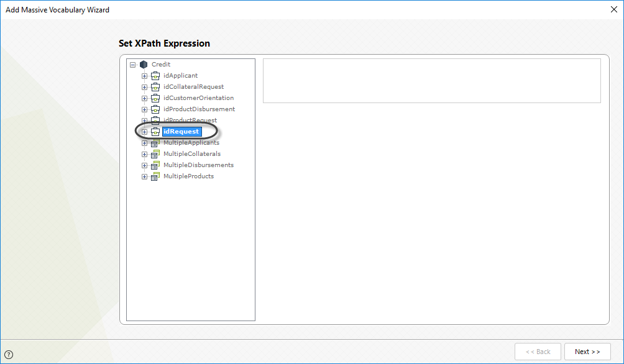Expand the idCollateralRequest node
Viewport: 624px width, 364px height.
(144, 87)
